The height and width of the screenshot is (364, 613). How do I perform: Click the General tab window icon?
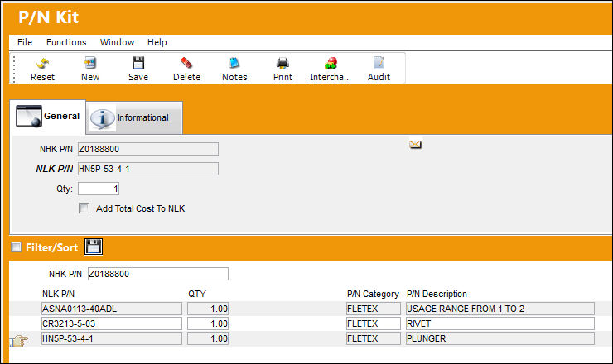28,116
